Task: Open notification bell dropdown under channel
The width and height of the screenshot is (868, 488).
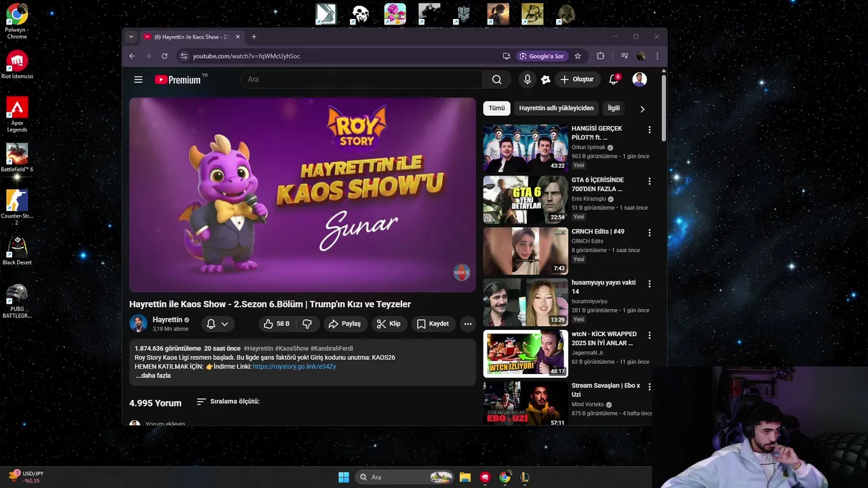Action: (218, 324)
